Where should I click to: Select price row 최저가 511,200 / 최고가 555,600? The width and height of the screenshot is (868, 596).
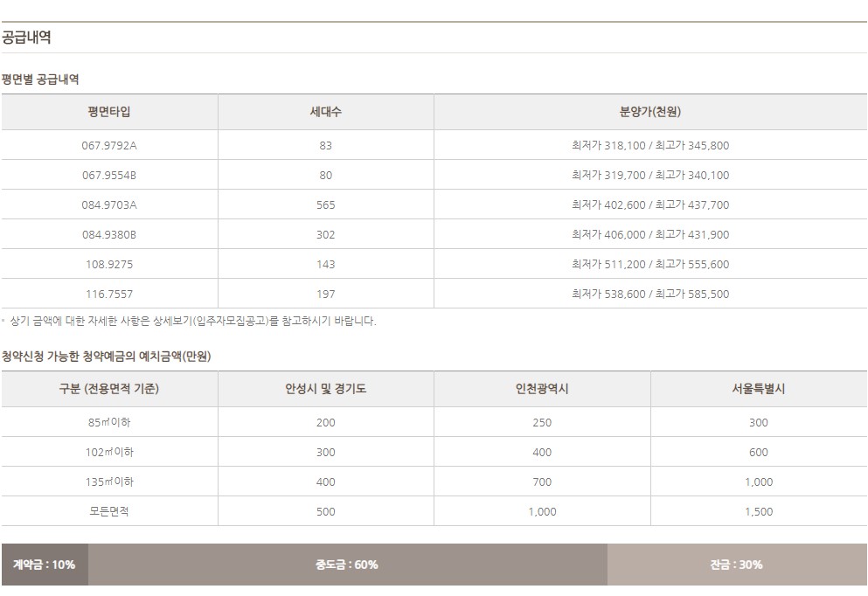pyautogui.click(x=649, y=265)
